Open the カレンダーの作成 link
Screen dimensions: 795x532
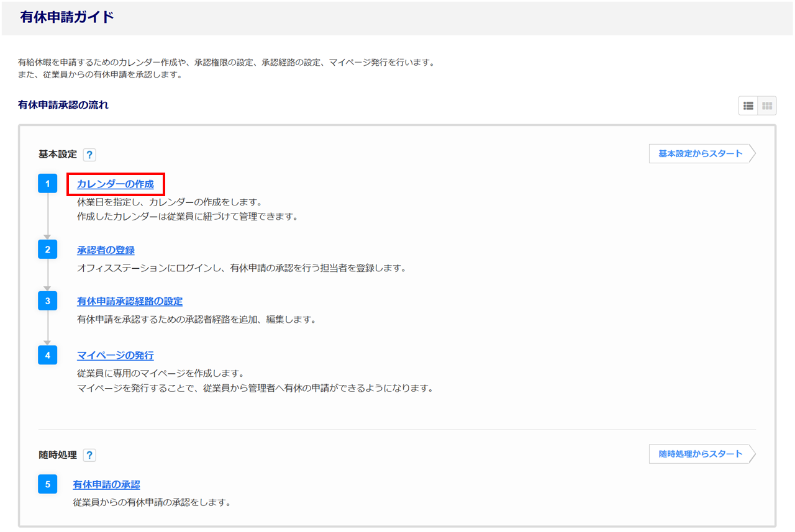[x=116, y=184]
